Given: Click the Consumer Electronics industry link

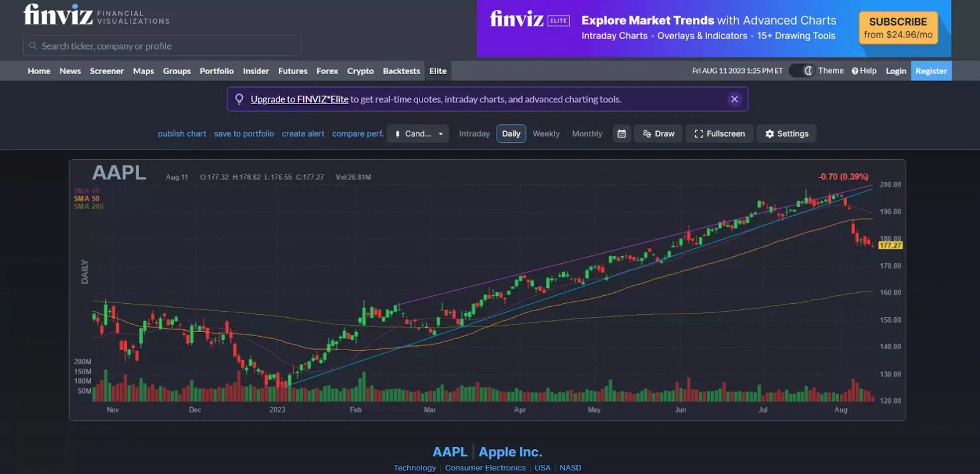Looking at the screenshot, I should 485,468.
